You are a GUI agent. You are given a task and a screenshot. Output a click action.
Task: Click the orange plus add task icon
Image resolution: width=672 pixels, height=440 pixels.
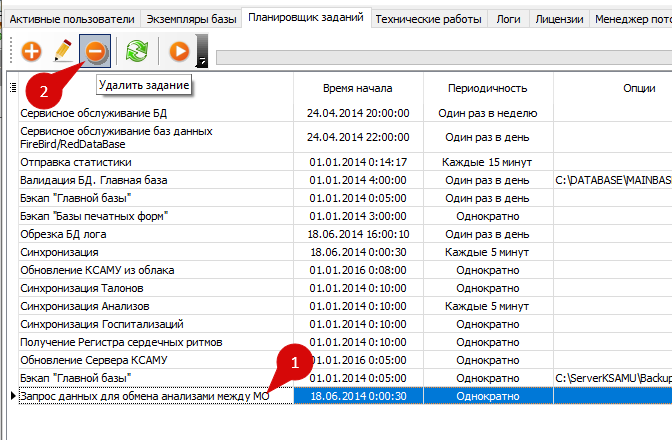[31, 50]
